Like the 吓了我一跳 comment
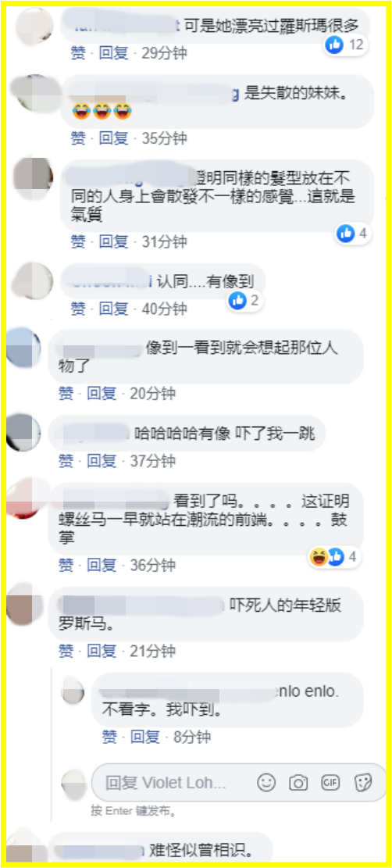Viewport: 392px width, 868px height. [x=66, y=460]
